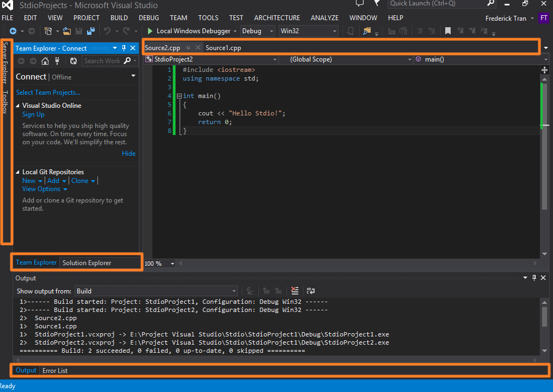553x392 pixels.
Task: Toggle auto-hide pin on Output panel
Action: coord(534,278)
